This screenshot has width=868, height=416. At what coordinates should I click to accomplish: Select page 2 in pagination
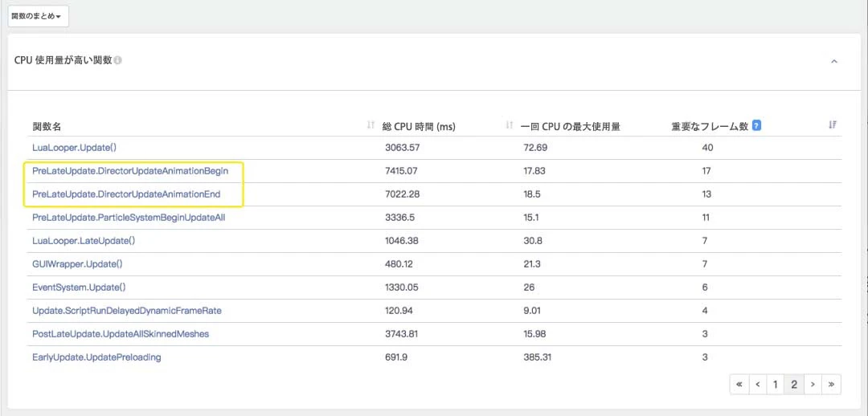[x=794, y=385]
